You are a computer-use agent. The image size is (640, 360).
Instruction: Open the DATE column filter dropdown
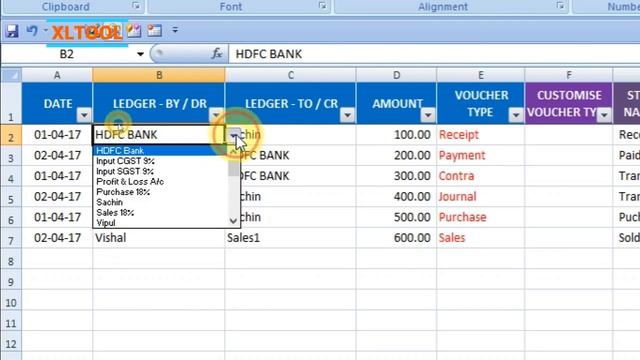pyautogui.click(x=84, y=116)
